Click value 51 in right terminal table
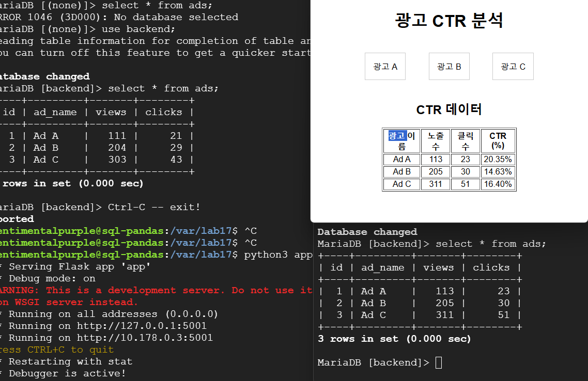The height and width of the screenshot is (381, 588). [x=504, y=315]
